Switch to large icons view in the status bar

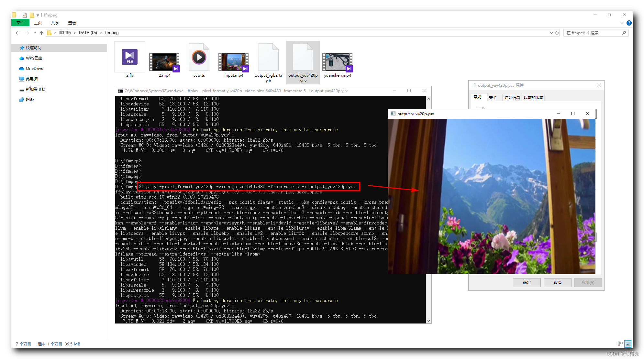628,344
